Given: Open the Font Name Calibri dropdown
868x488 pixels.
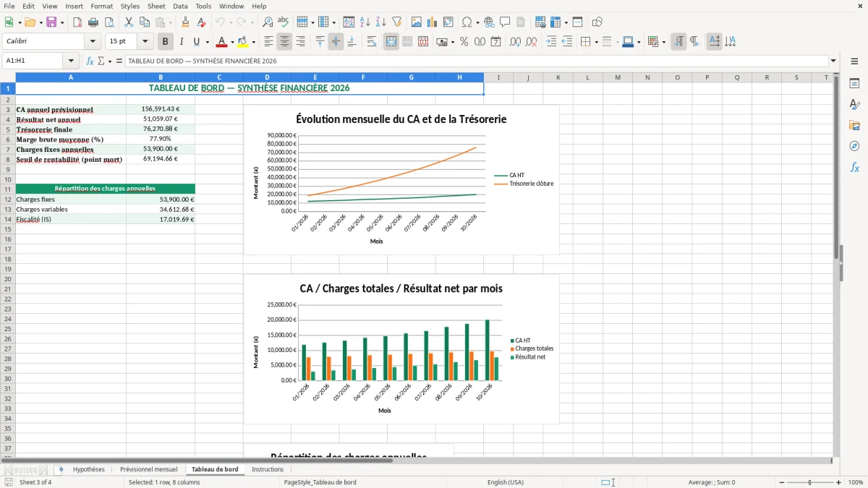Looking at the screenshot, I should pos(92,42).
